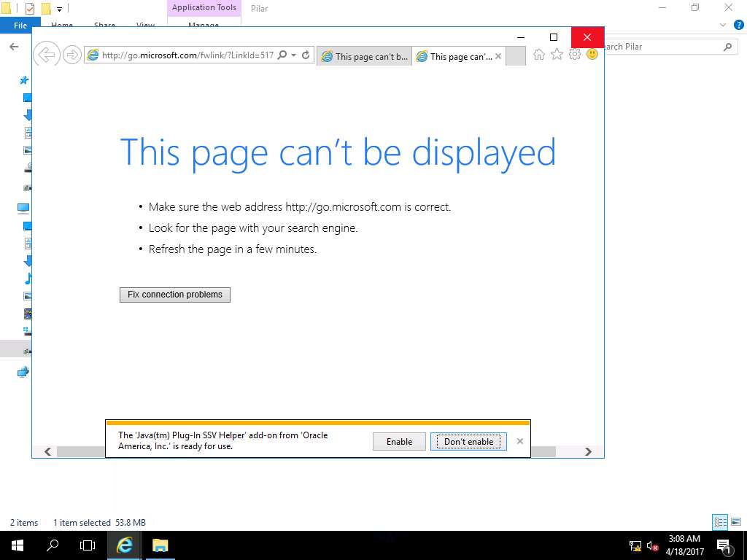Click the File Explorer search magnifier icon
The width and height of the screenshot is (747, 560).
727,47
